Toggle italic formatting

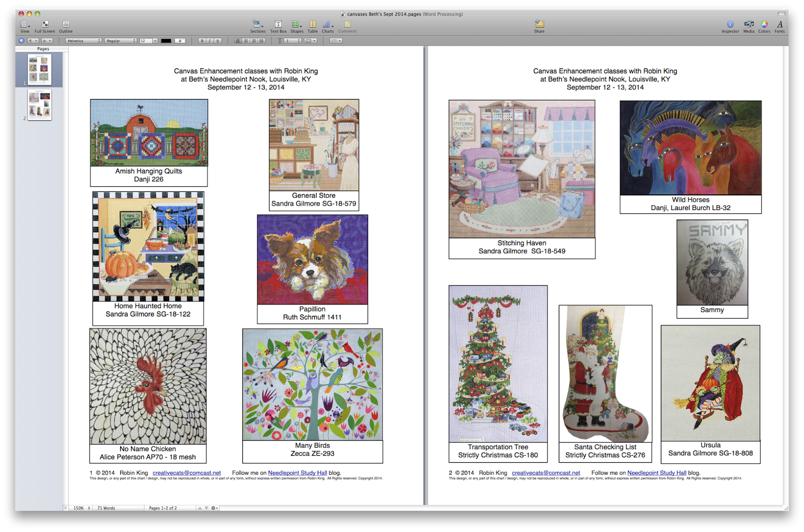pyautogui.click(x=210, y=41)
